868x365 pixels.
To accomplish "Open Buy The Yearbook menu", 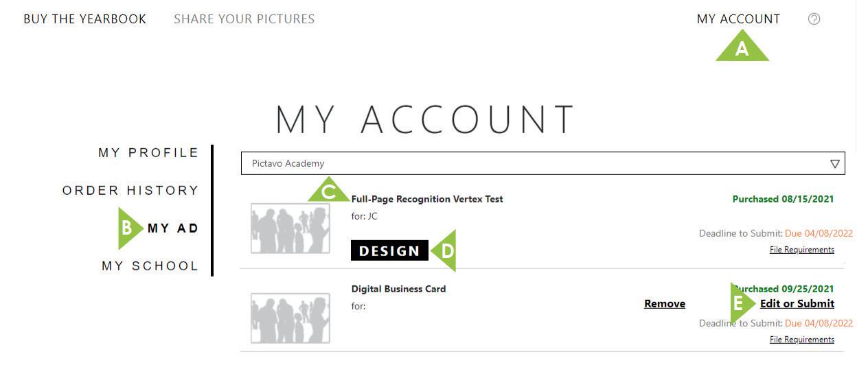I will (84, 19).
